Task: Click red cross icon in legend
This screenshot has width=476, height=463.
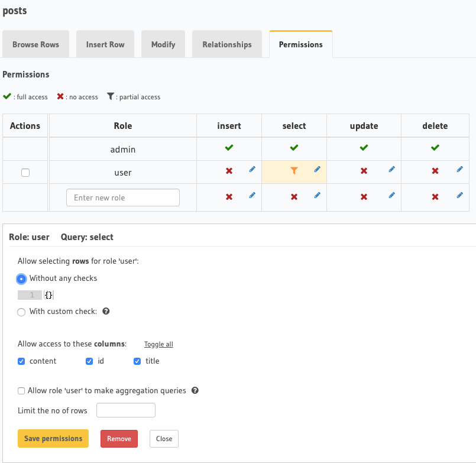Action: click(x=60, y=96)
